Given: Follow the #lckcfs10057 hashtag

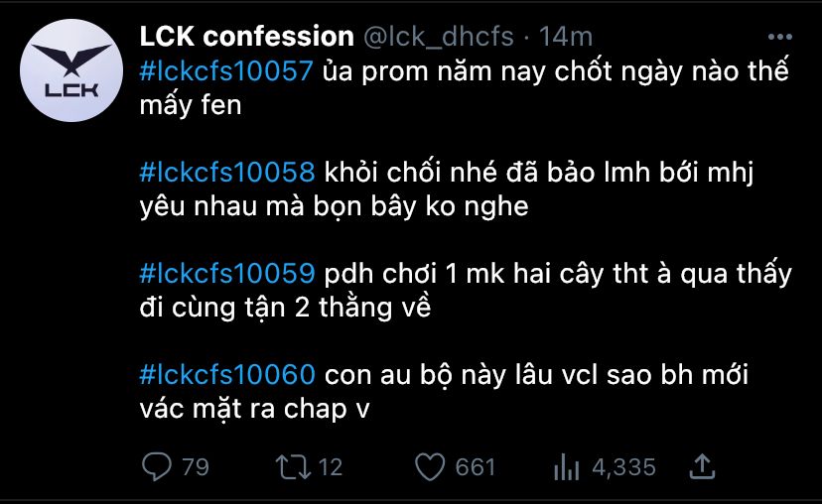Looking at the screenshot, I should [x=226, y=70].
